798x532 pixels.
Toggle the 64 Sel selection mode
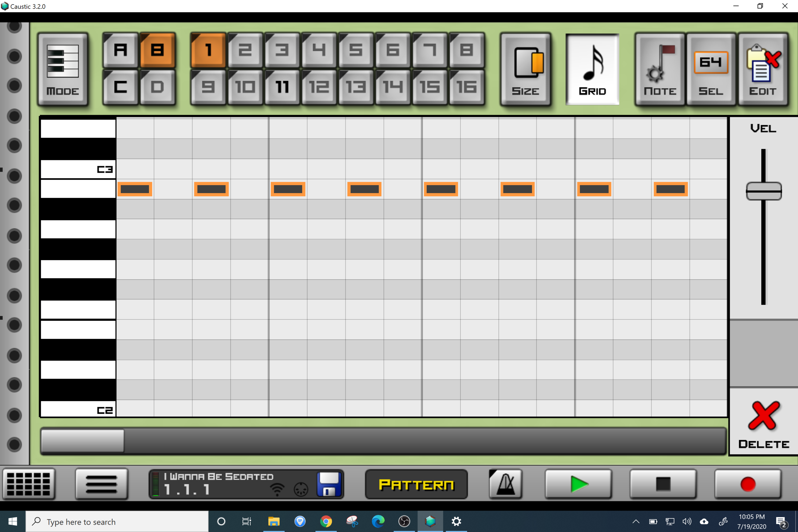[x=711, y=70]
